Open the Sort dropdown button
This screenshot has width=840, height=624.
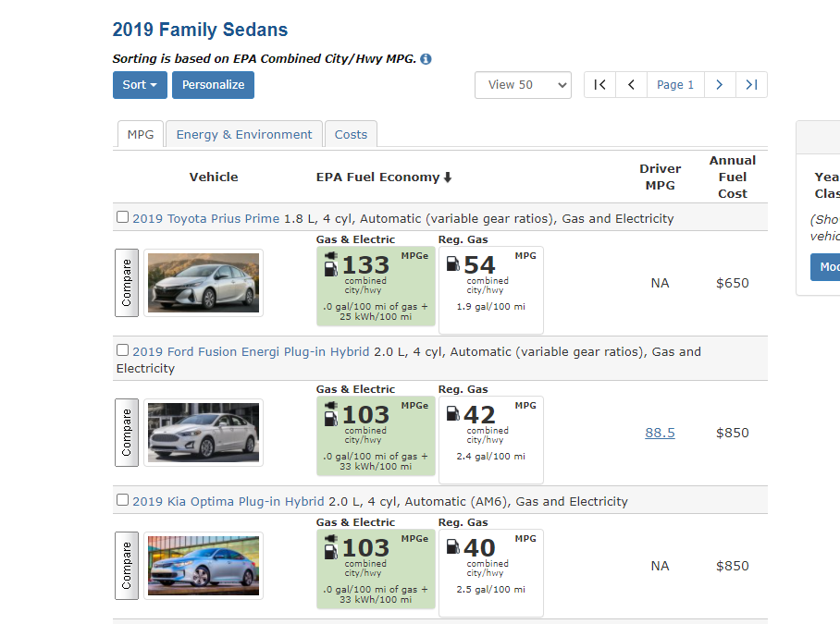click(x=140, y=85)
